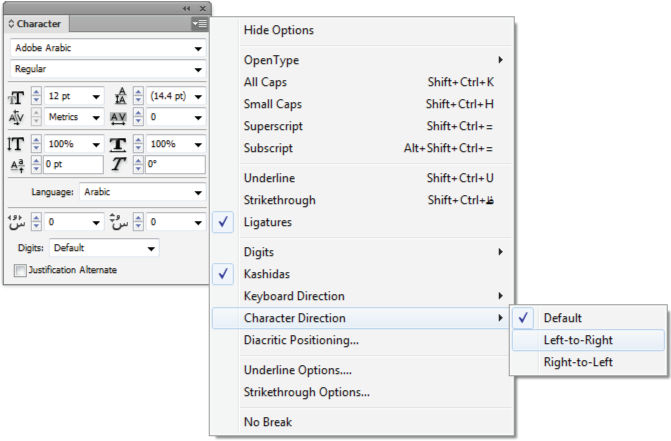Open the Character panel flyout menu icon
The width and height of the screenshot is (671, 441).
(x=200, y=23)
